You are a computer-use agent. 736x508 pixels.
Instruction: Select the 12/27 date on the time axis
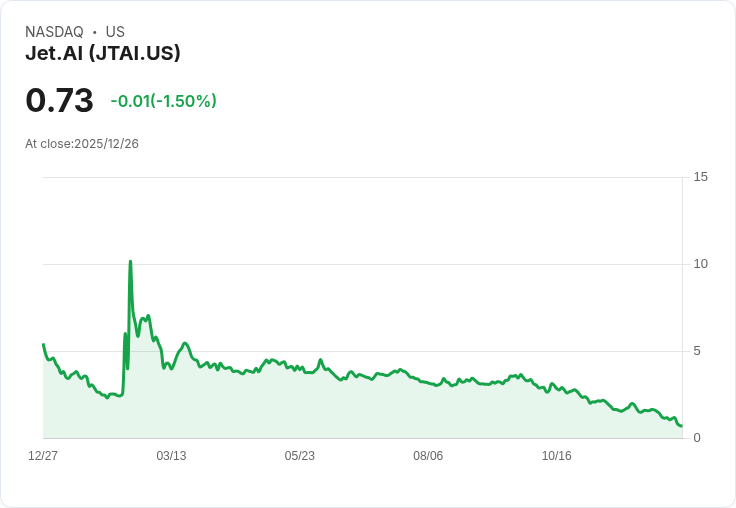43,456
